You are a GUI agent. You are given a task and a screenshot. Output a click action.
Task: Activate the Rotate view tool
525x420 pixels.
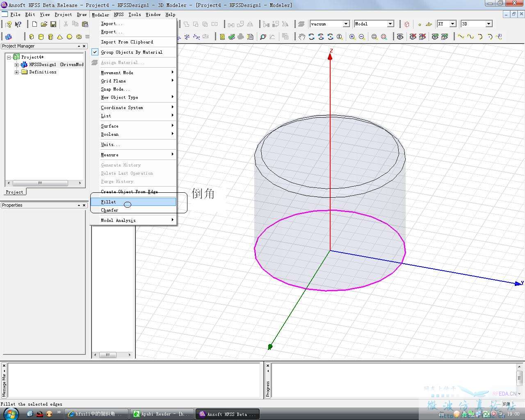click(x=311, y=37)
